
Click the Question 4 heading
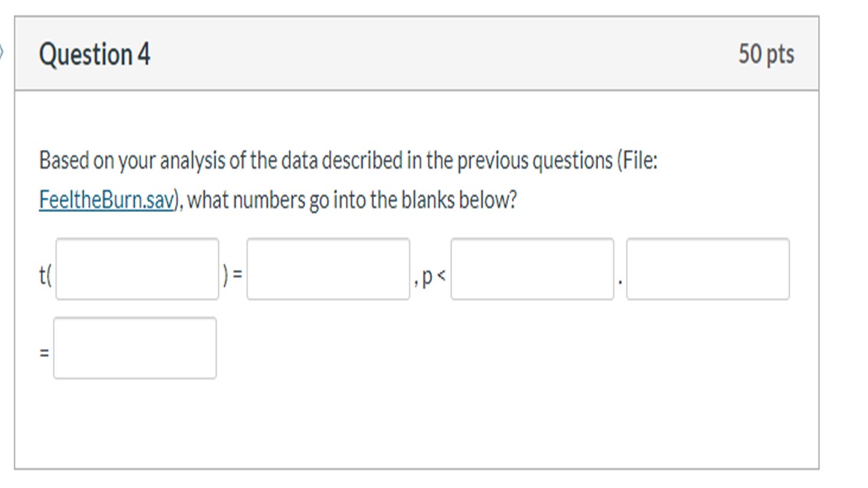point(95,54)
